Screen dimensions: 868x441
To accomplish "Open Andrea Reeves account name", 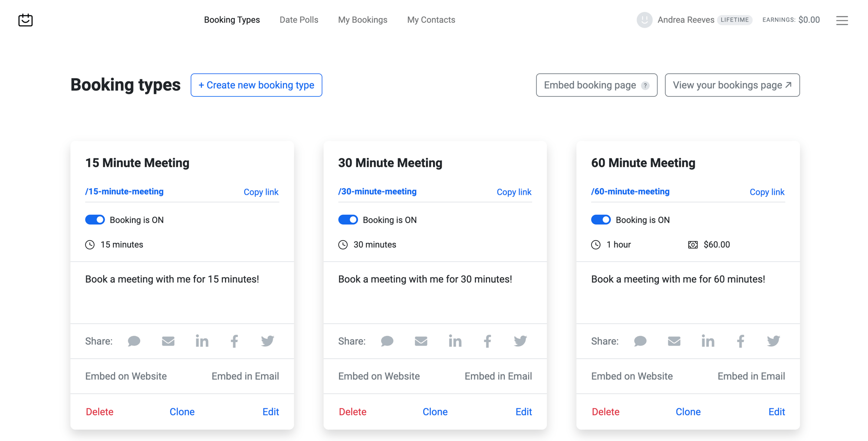I will (685, 20).
